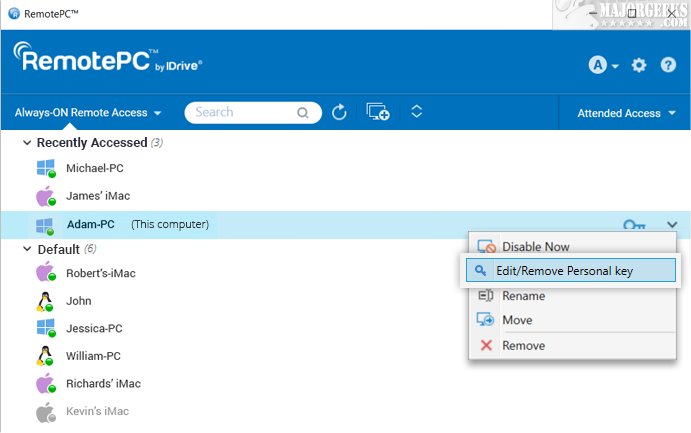Click the RemotePC title bar app icon
This screenshot has width=691, height=433.
14,14
